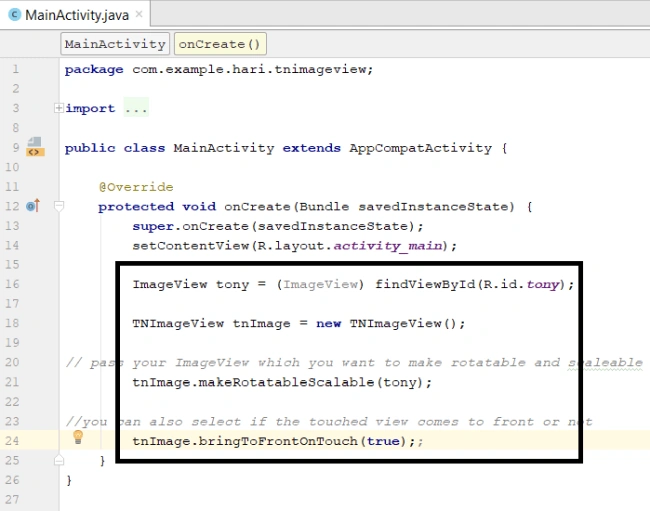Click savedInstanceState parameter on line 12
The height and width of the screenshot is (511, 650).
436,206
